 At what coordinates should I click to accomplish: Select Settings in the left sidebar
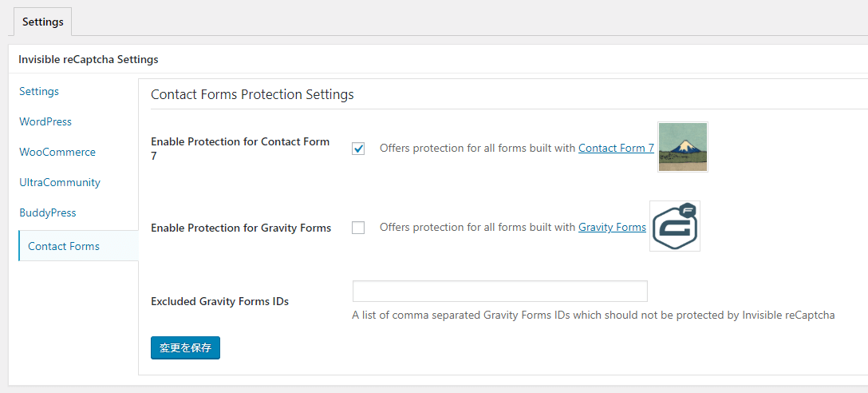(39, 91)
